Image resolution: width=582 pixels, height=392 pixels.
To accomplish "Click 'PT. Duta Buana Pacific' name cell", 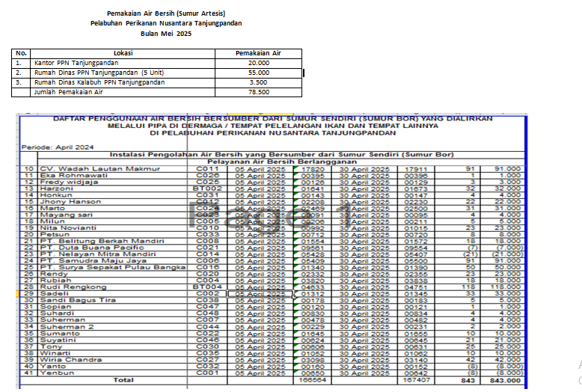I will 113,248.
